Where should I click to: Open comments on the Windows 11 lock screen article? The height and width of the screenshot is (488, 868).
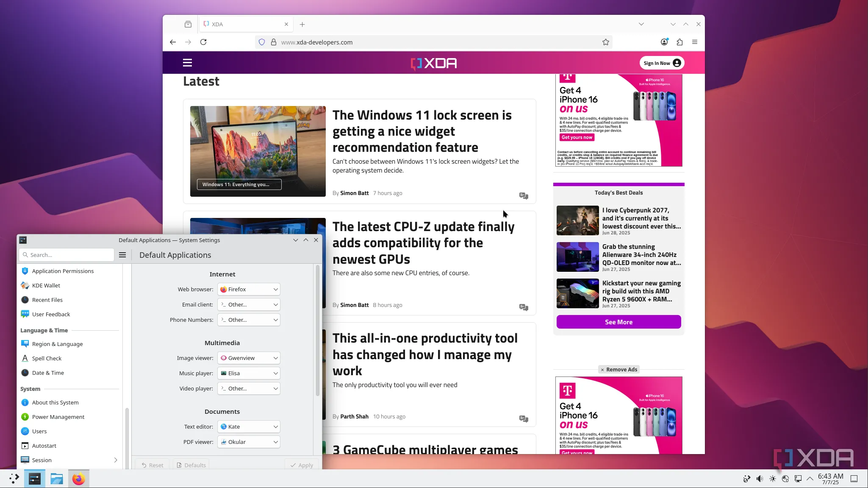point(524,195)
